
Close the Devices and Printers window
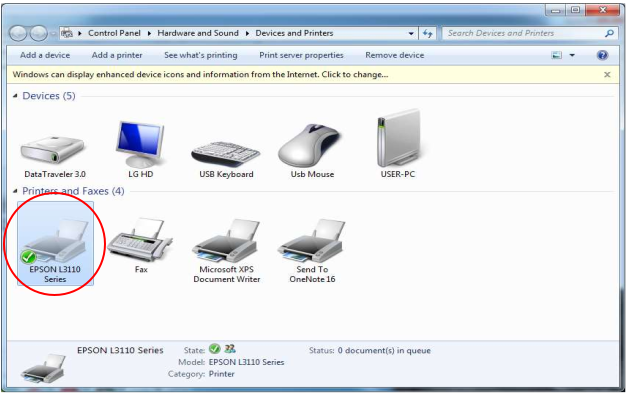coord(603,10)
